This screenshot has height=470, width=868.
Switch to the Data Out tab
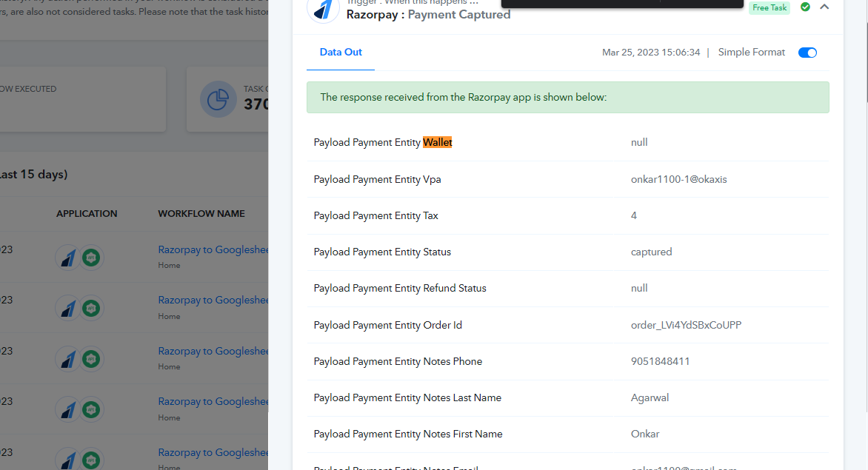tap(341, 52)
